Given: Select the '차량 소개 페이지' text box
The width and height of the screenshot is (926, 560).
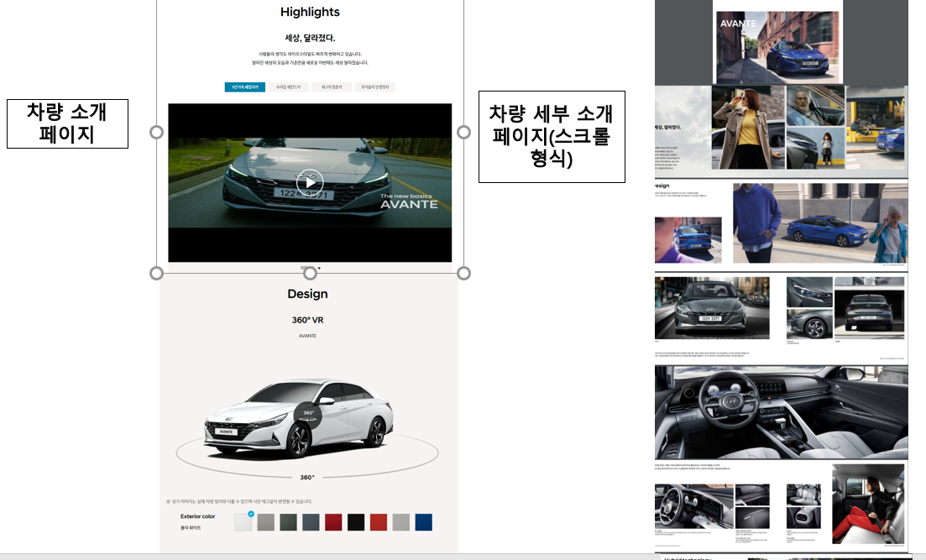Looking at the screenshot, I should pos(67,123).
